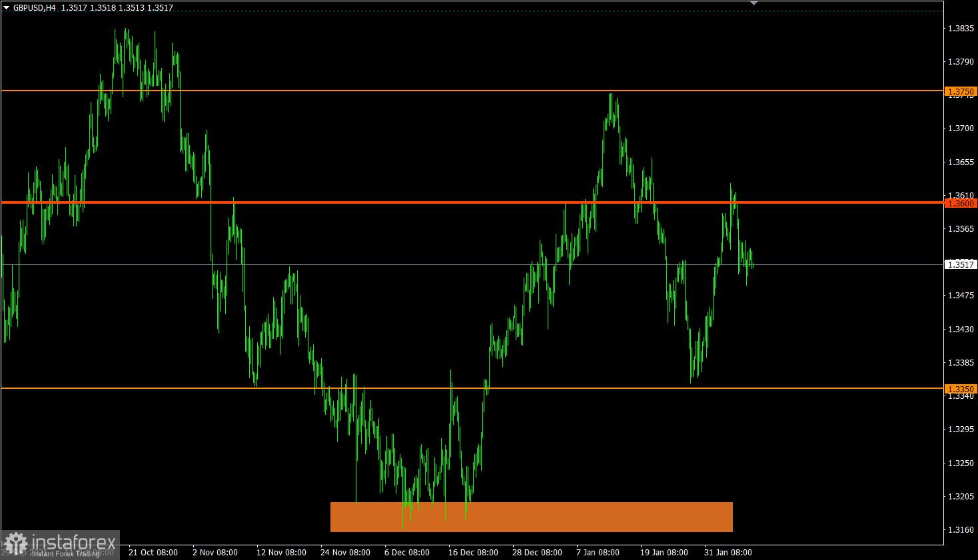The image size is (978, 560).
Task: Click time axis label 12 Nov 08:00
Action: click(281, 553)
